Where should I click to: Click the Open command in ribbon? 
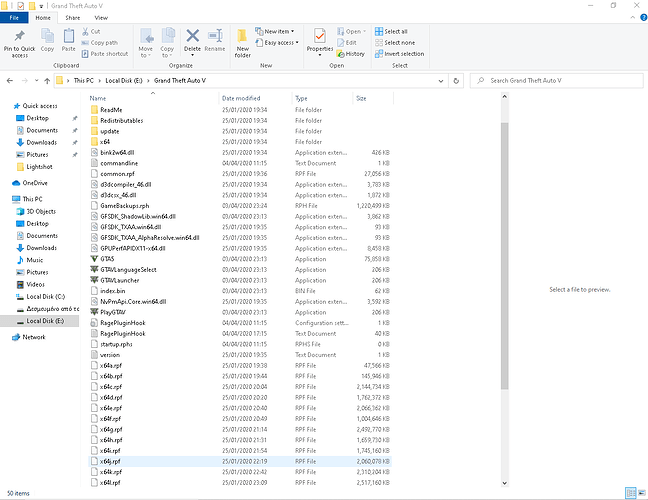[352, 31]
